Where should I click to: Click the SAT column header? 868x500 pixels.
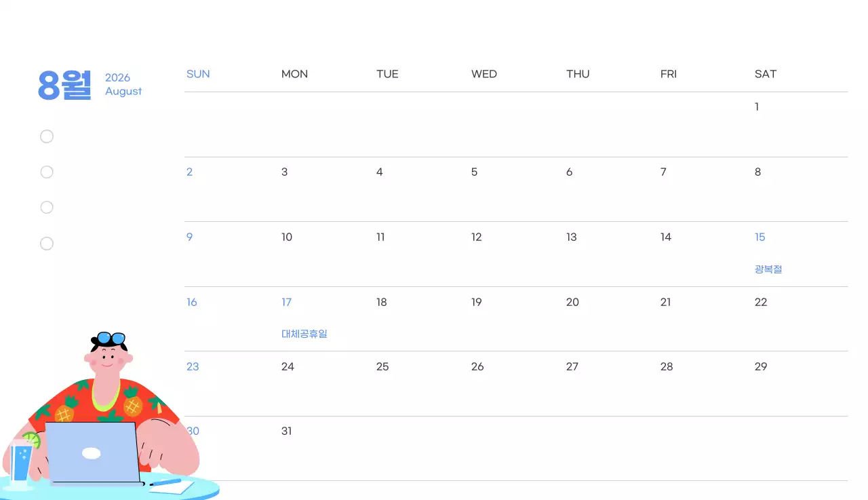click(x=766, y=74)
